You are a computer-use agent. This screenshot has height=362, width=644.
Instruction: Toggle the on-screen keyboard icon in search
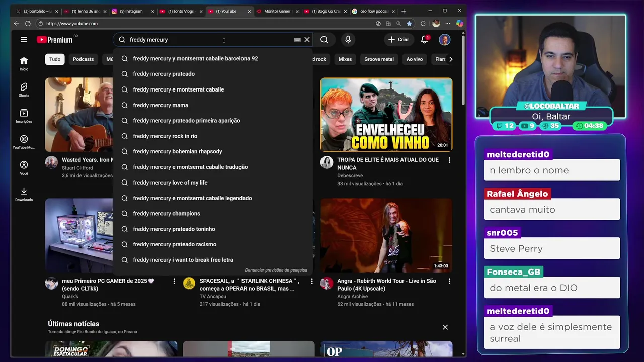tap(297, 40)
